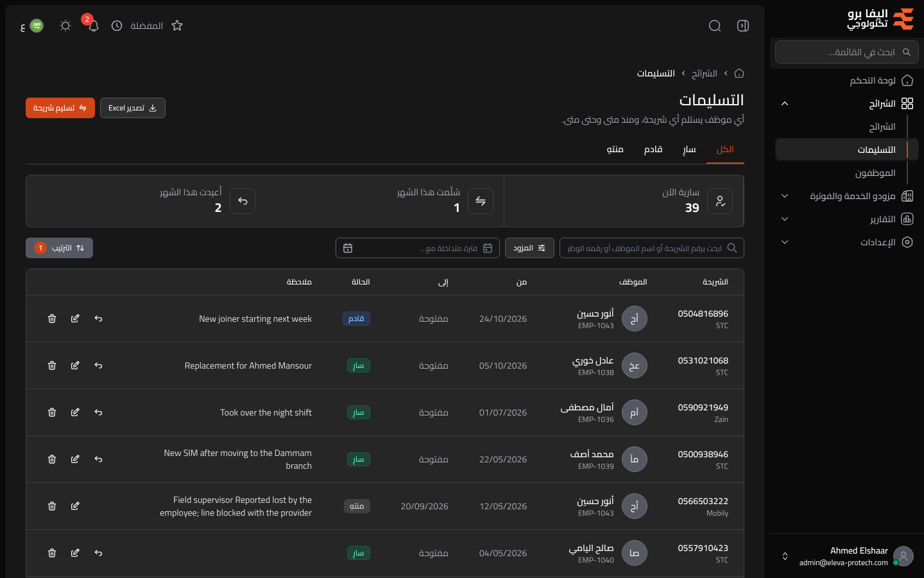Image resolution: width=924 pixels, height=578 pixels.
Task: Click the favorites star icon
Action: pyautogui.click(x=177, y=26)
